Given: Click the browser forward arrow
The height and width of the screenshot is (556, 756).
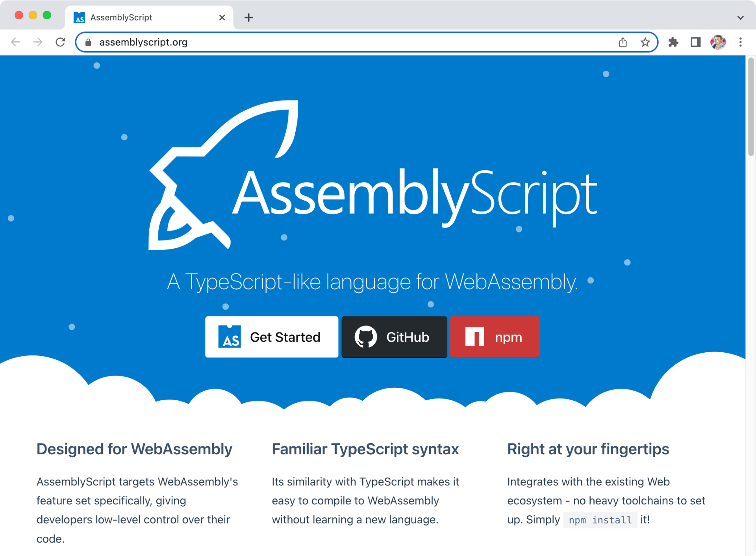Looking at the screenshot, I should coord(38,42).
